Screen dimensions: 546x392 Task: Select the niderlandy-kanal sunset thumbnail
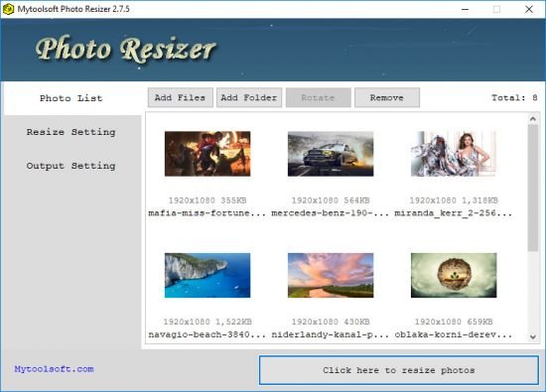pyautogui.click(x=331, y=275)
